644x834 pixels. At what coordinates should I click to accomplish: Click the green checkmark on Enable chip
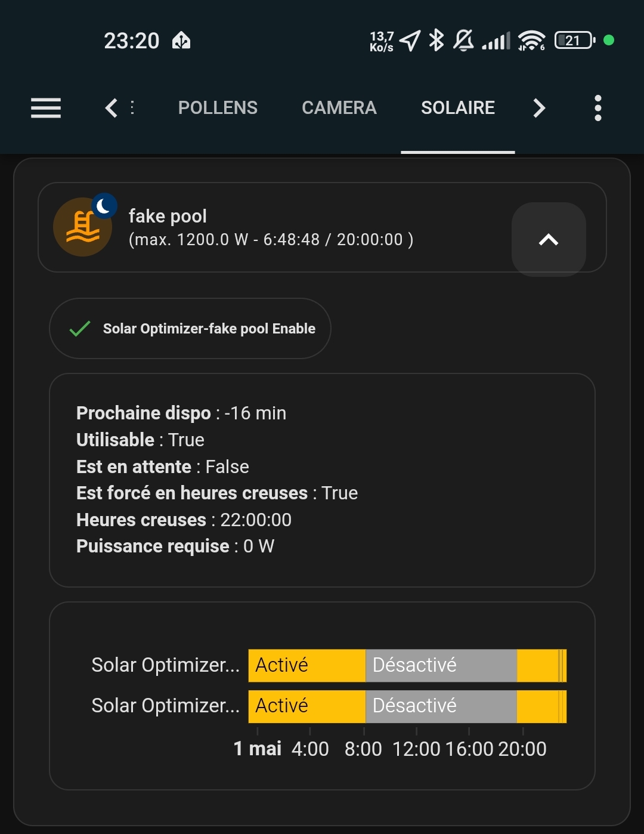pyautogui.click(x=80, y=329)
